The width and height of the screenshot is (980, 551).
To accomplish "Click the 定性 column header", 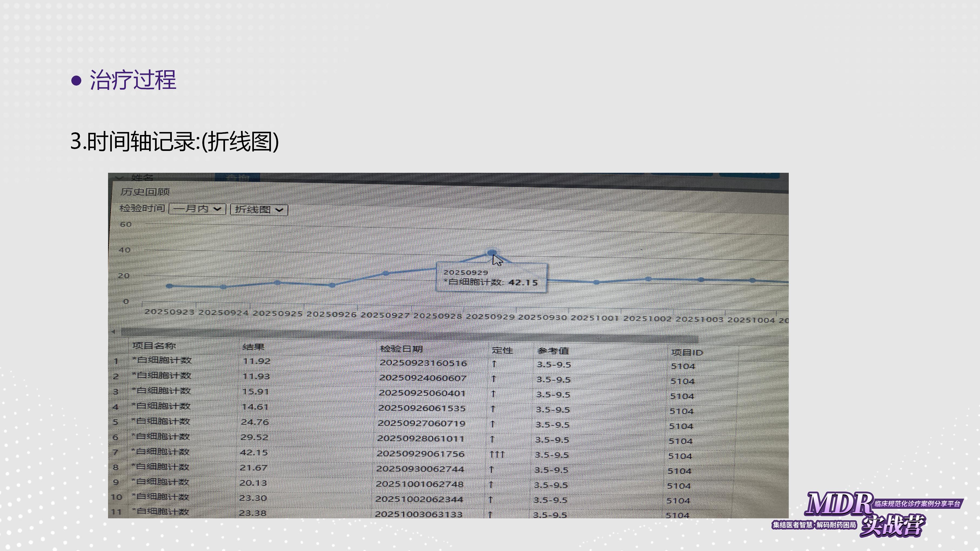I will click(502, 350).
